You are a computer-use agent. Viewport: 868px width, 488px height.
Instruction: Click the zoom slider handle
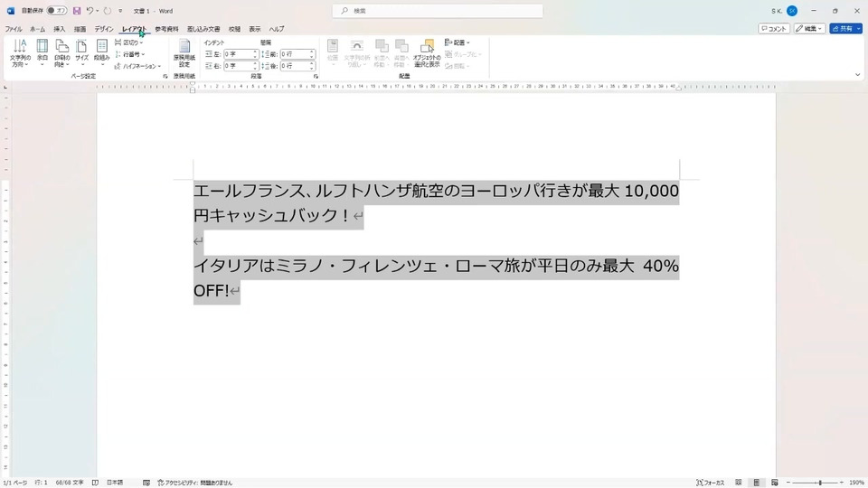point(820,483)
